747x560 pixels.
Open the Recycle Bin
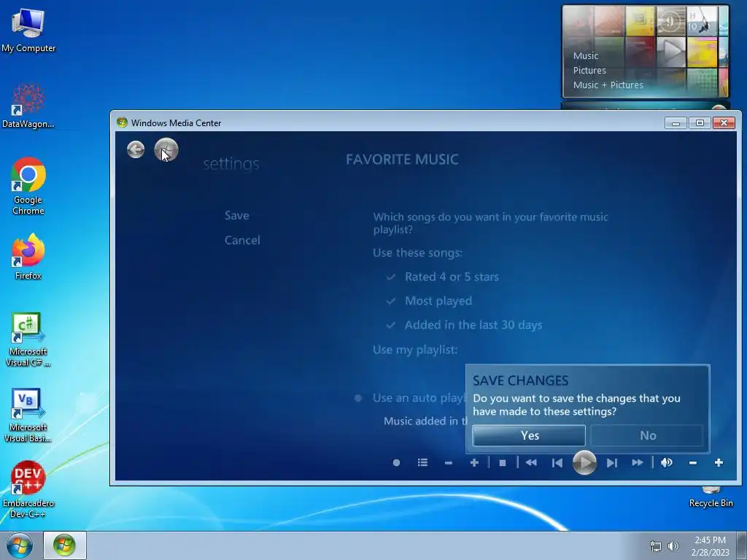click(x=711, y=497)
